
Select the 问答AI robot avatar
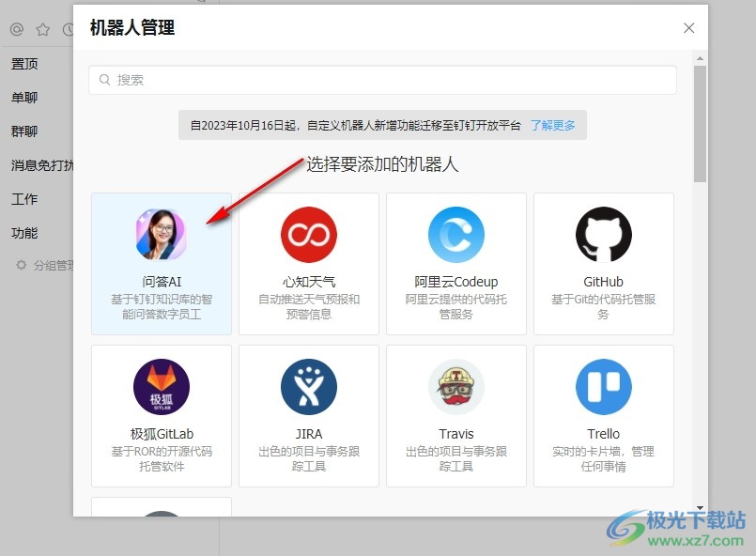pyautogui.click(x=161, y=235)
